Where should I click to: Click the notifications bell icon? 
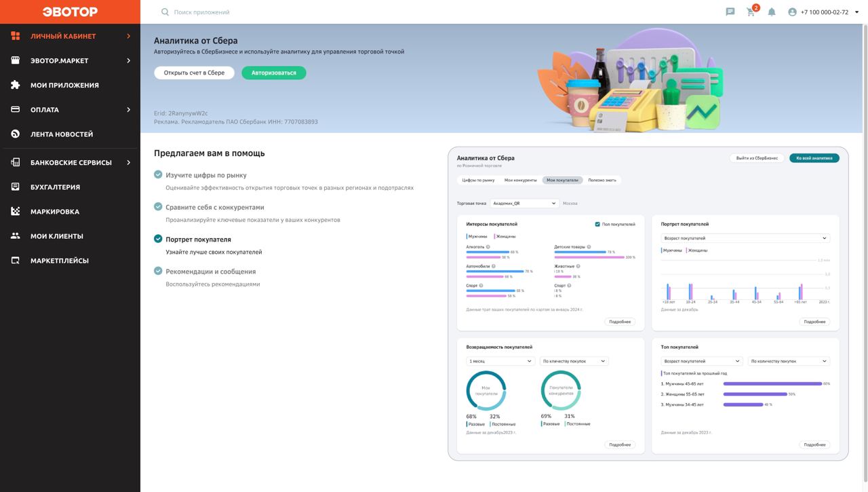[772, 12]
